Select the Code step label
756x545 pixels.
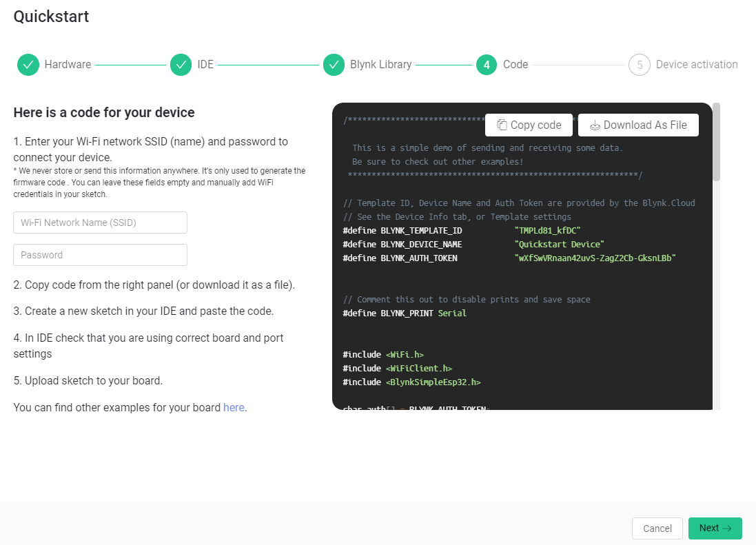point(515,65)
